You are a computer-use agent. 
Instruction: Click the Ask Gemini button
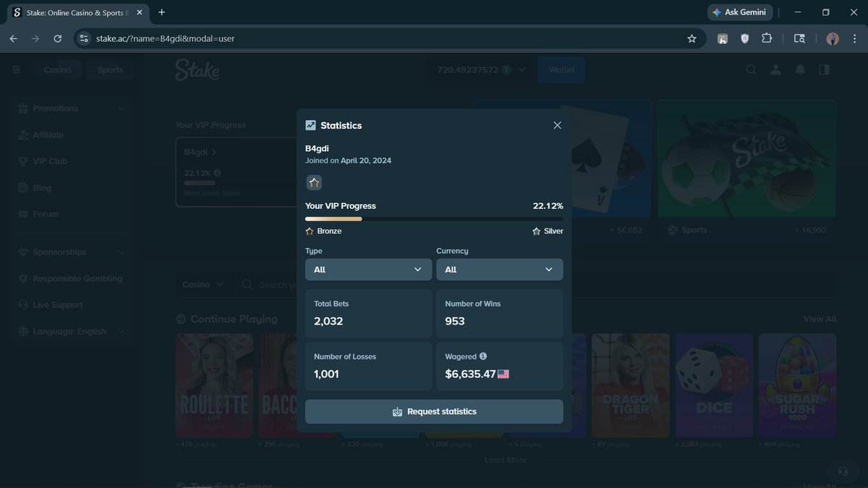[740, 12]
